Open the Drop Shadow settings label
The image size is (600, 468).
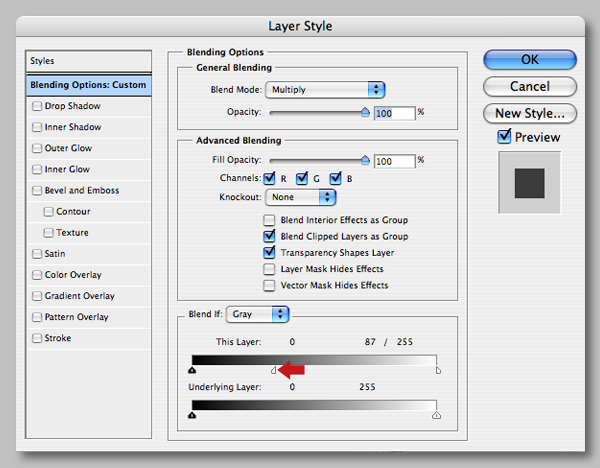(73, 106)
